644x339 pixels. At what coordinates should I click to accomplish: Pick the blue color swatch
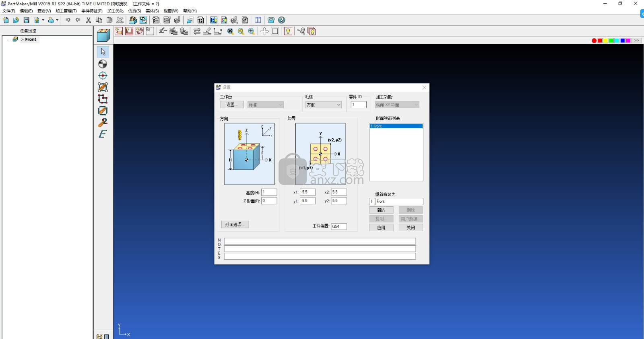coord(623,41)
